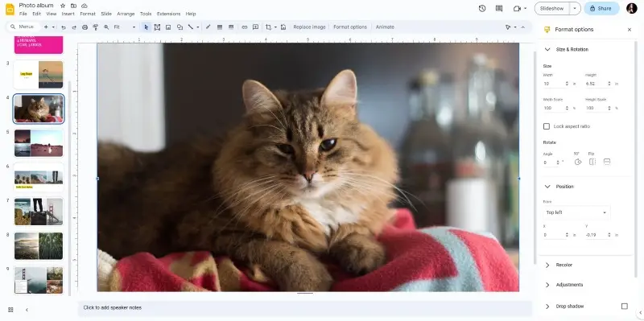The image size is (644, 321).
Task: Open the new slide layout dropdown arrow
Action: [x=53, y=27]
